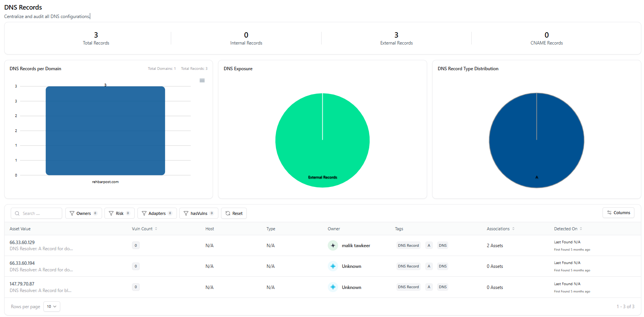Click the Unknown owner icon for 66.33.60.194
This screenshot has width=644, height=317.
click(x=333, y=266)
